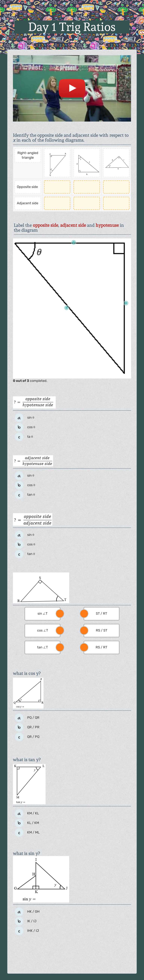The width and height of the screenshot is (144, 980).
Task: Select answer KL / KM for tan y
Action: 19,823
